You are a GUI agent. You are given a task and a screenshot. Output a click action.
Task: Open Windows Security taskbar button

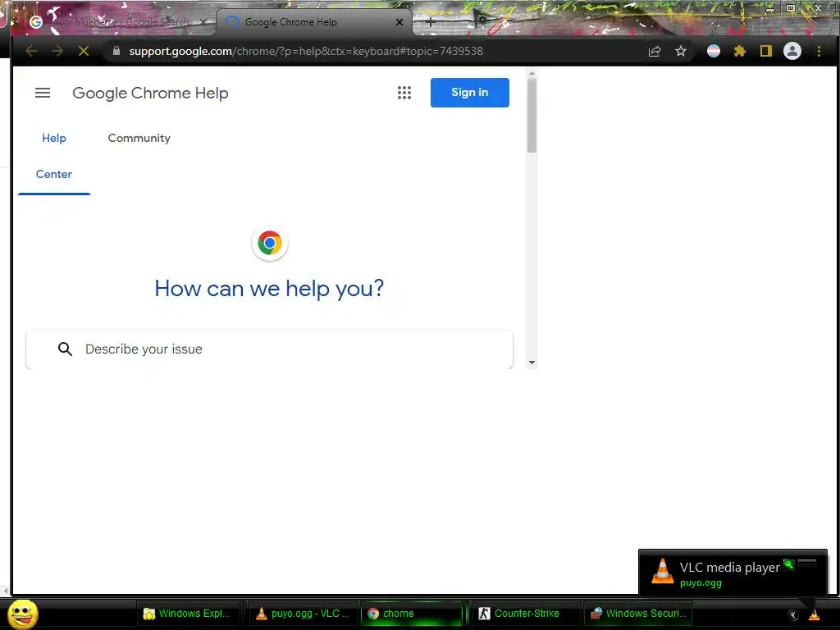pos(637,614)
